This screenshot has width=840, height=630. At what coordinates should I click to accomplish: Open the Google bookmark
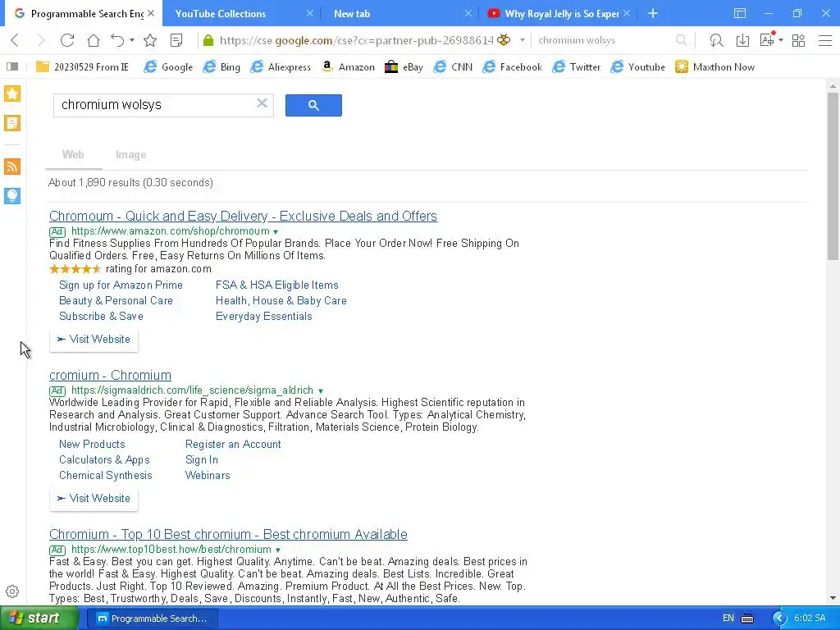coord(168,67)
